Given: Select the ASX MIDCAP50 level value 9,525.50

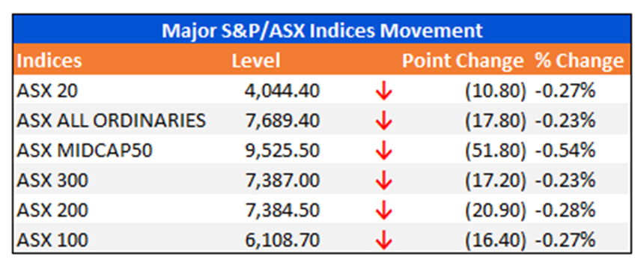Looking at the screenshot, I should 282,151.
